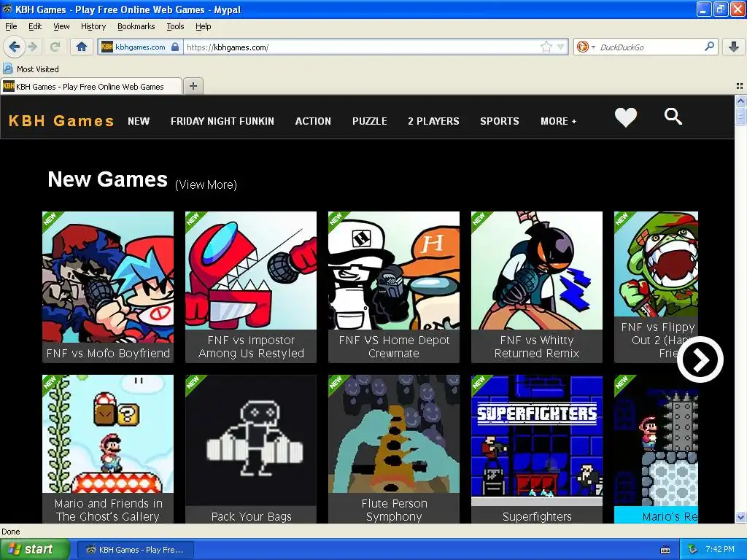Open a new tab with plus button
The height and width of the screenshot is (560, 747).
[x=193, y=86]
